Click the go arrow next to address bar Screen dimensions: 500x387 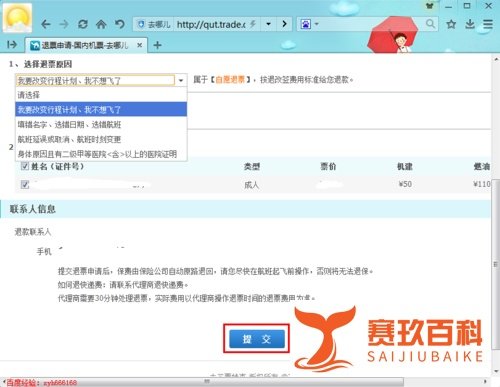click(284, 24)
